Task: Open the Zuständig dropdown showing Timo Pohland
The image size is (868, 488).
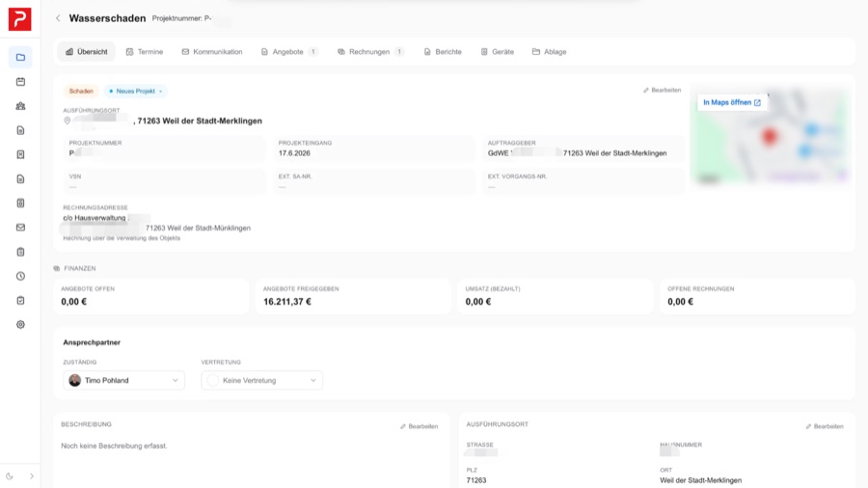Action: point(124,381)
